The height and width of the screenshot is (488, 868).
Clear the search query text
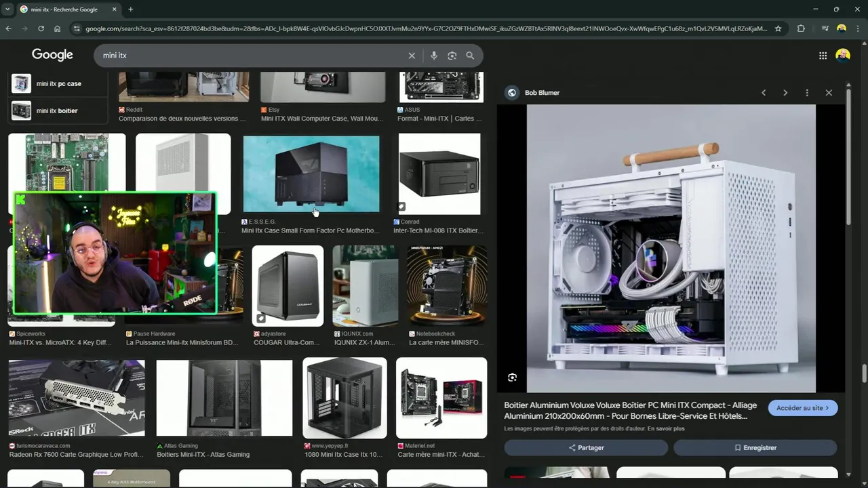pyautogui.click(x=412, y=56)
